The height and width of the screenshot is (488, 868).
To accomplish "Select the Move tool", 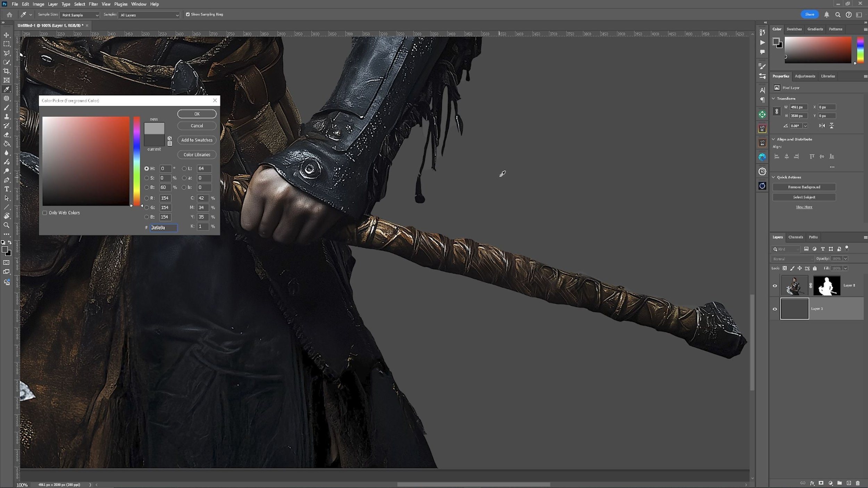I will tap(7, 35).
